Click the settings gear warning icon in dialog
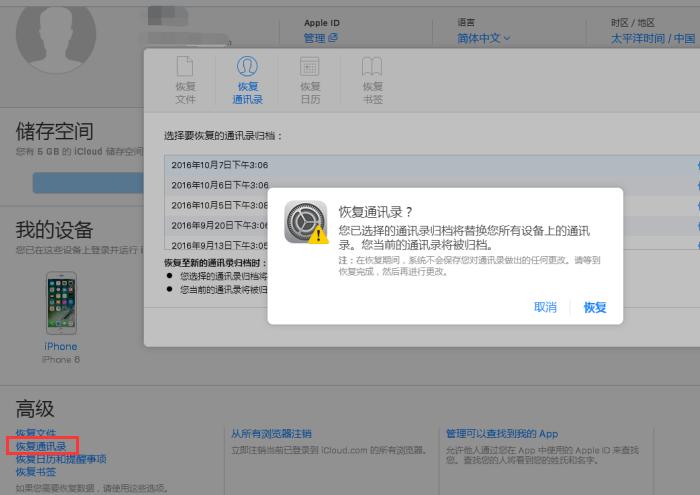Screen dimensions: 700x495 (x=306, y=222)
